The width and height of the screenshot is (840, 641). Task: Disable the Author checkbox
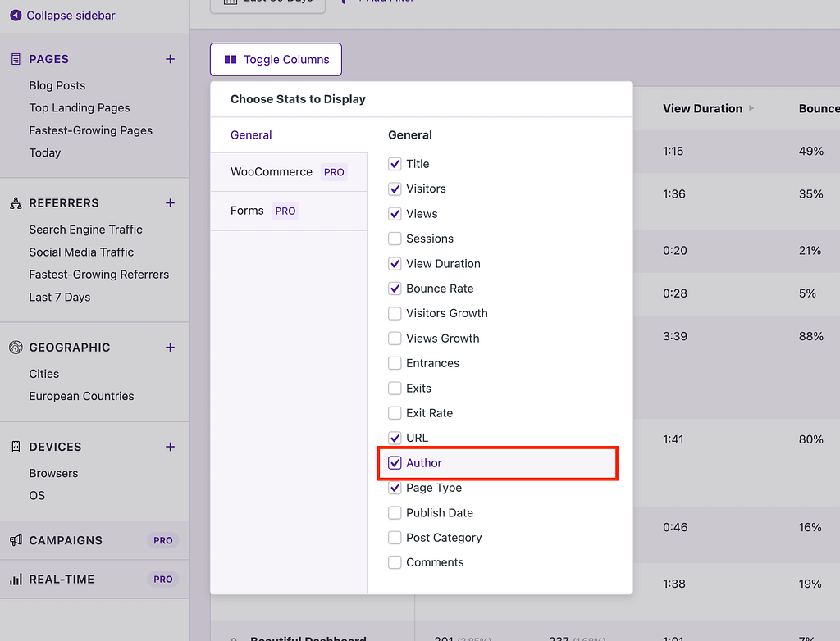[x=395, y=462]
